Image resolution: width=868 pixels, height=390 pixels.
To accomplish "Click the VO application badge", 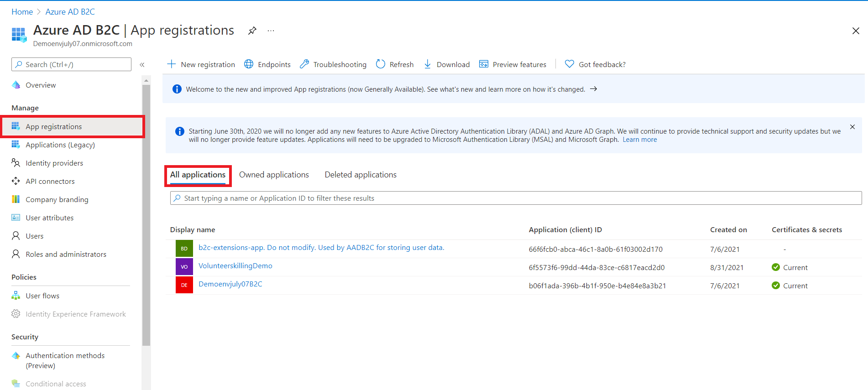I will (x=184, y=267).
